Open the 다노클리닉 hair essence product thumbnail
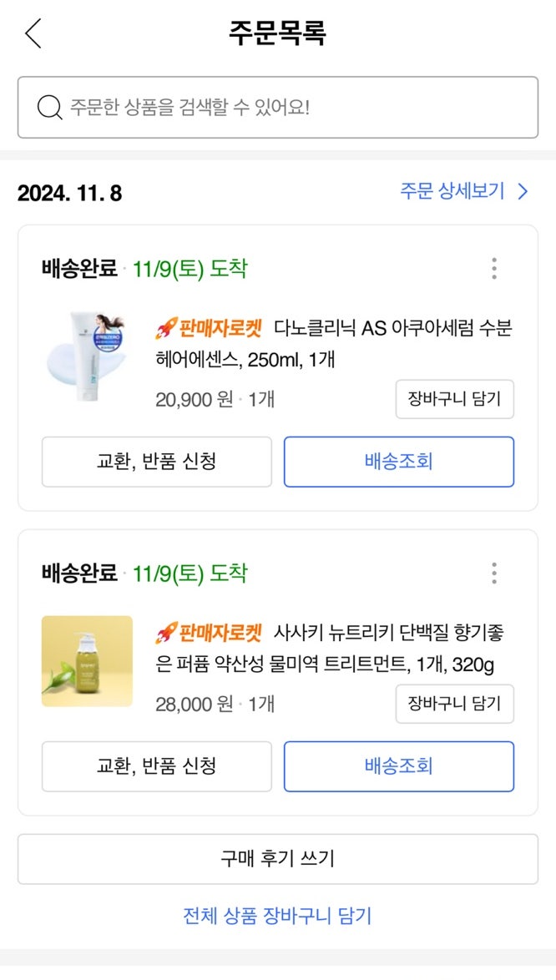This screenshot has height=980, width=556. (87, 356)
